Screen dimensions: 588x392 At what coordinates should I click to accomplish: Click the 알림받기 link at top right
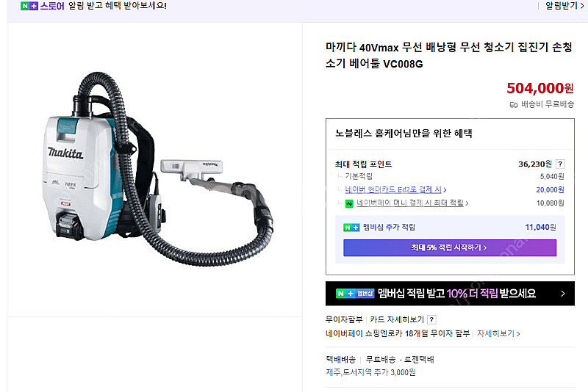[x=564, y=6]
